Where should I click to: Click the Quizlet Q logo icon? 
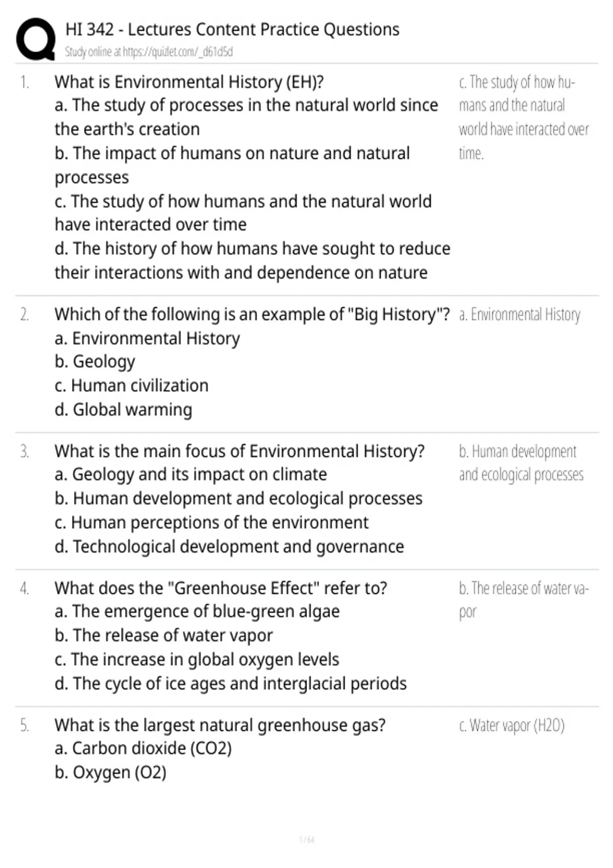coord(36,39)
